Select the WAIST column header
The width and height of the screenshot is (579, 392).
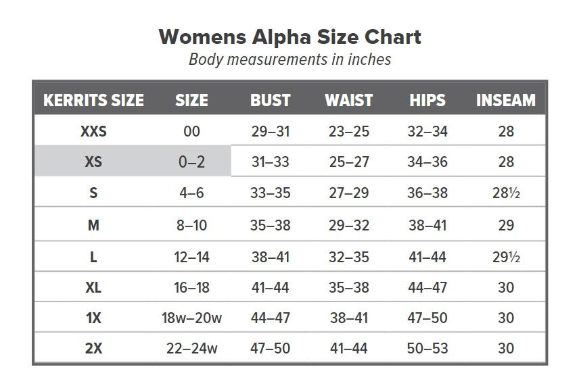pyautogui.click(x=348, y=101)
